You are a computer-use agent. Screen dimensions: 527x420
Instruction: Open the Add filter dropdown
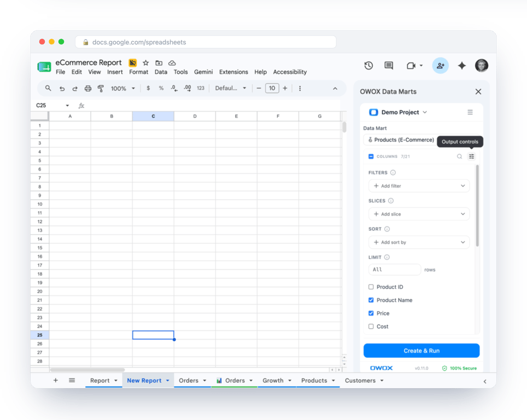coord(419,186)
